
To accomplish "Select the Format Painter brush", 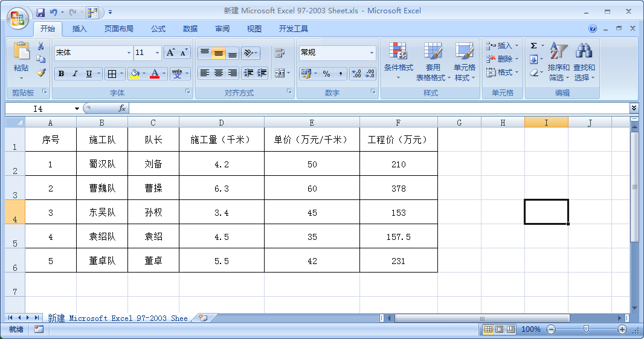I will click(40, 73).
